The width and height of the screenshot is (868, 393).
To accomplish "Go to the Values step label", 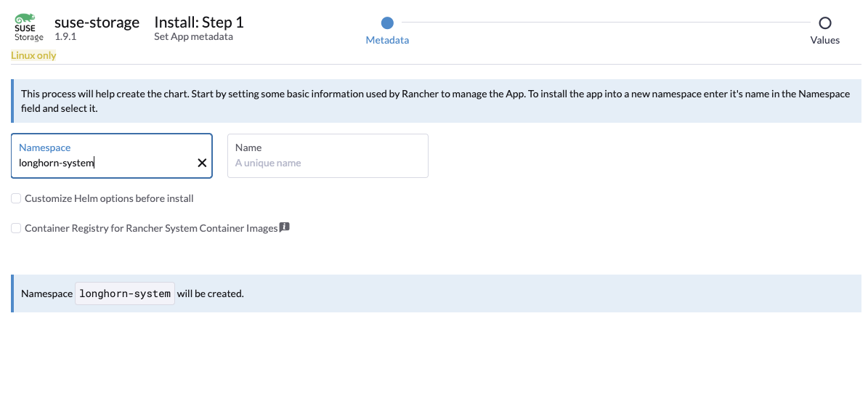I will [x=824, y=41].
